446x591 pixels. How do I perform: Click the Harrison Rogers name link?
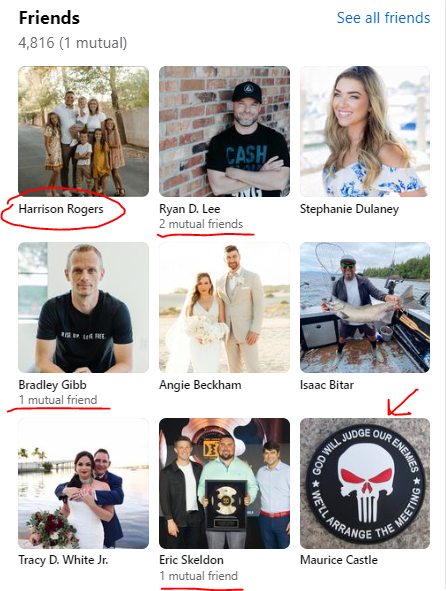(x=61, y=209)
